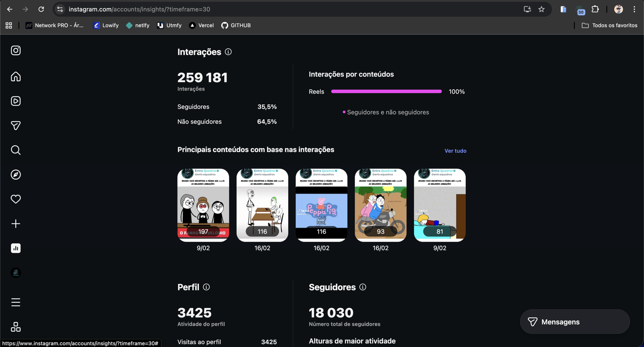Open Meta apps grid icon in sidebar
This screenshot has width=644, height=347.
(x=16, y=327)
